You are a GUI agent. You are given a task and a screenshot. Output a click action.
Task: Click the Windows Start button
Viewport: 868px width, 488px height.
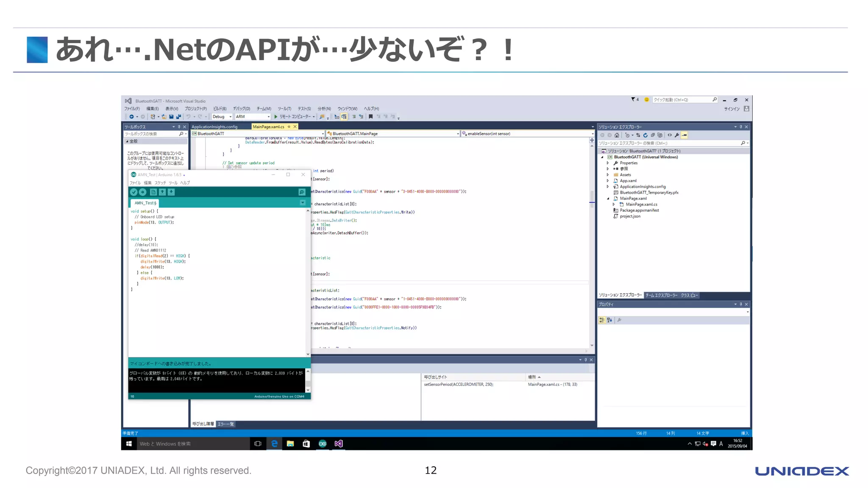coord(129,444)
